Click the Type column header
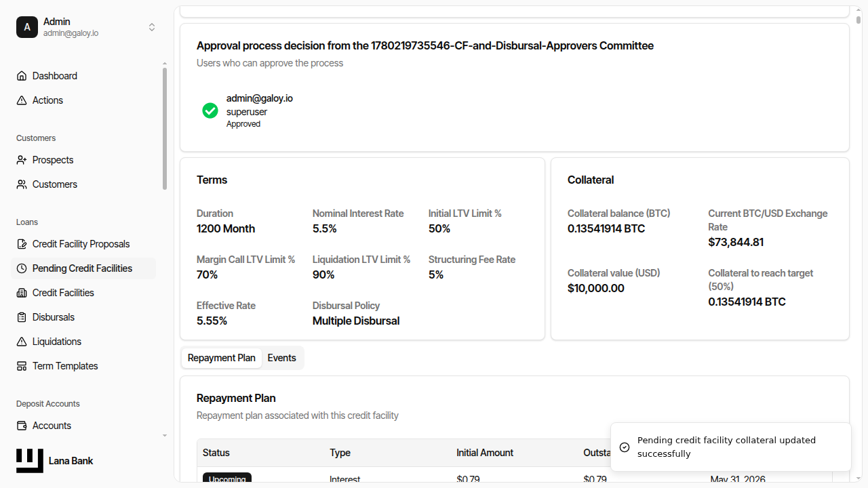This screenshot has height=488, width=868. [340, 453]
